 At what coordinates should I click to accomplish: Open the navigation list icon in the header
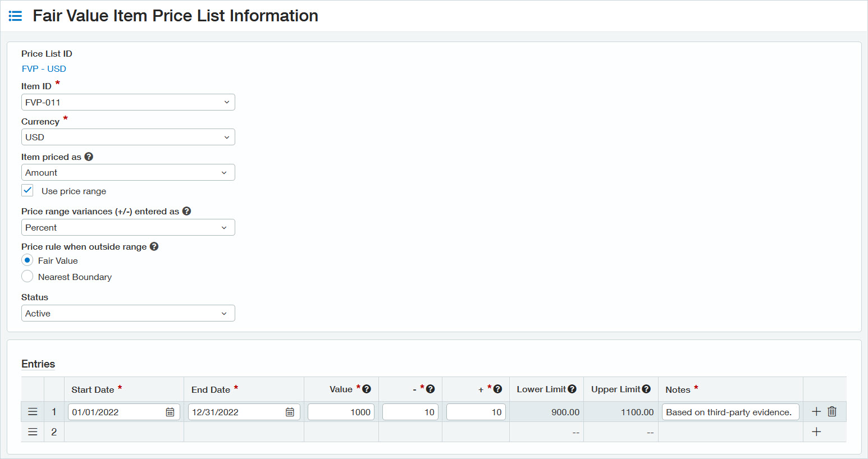[x=15, y=16]
